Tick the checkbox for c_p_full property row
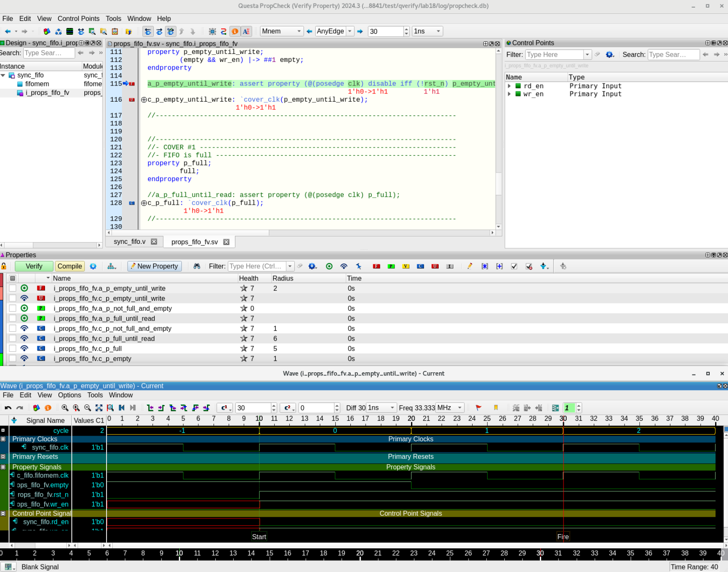The width and height of the screenshot is (728, 572). (x=12, y=349)
